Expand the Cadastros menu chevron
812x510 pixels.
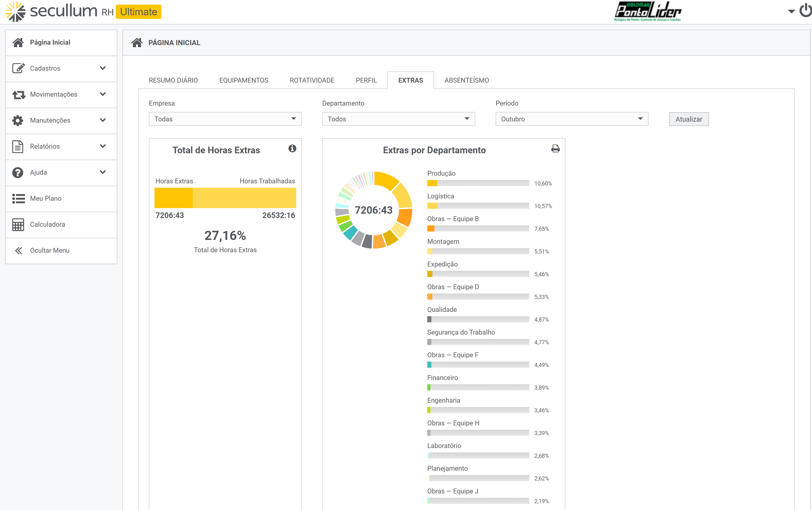[x=103, y=68]
